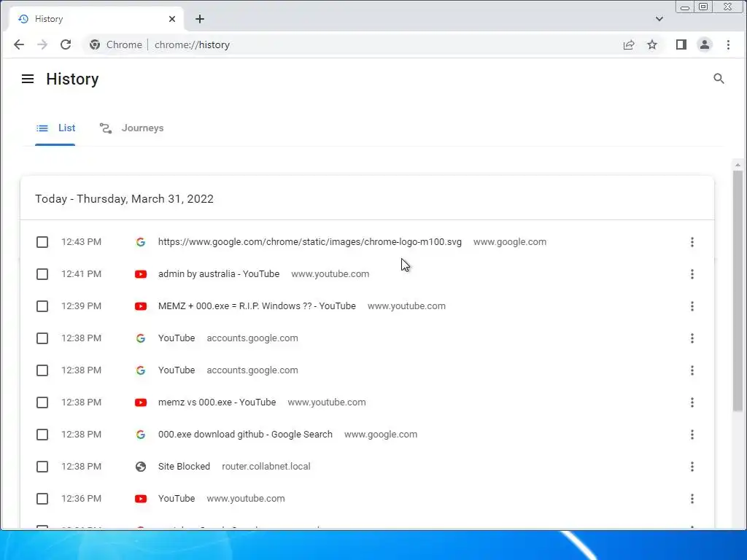The width and height of the screenshot is (747, 560).
Task: Open actions menu for memz vs 000.exe entry
Action: pyautogui.click(x=692, y=402)
